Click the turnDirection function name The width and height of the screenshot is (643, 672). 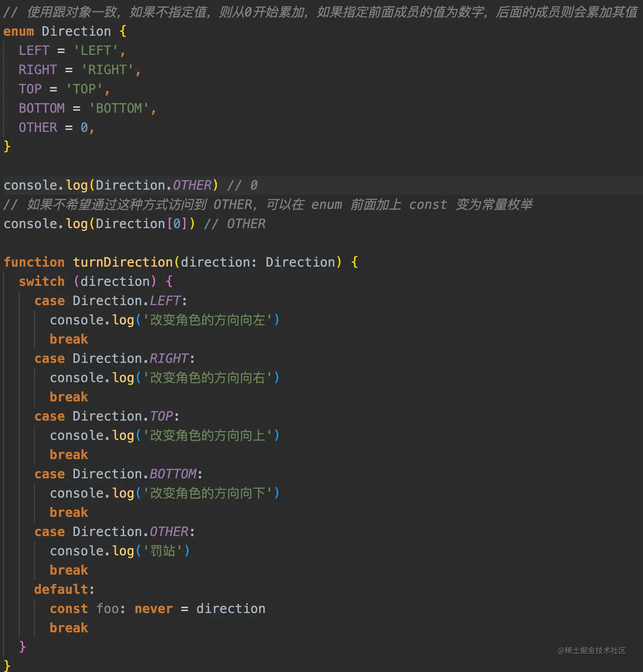click(x=122, y=262)
